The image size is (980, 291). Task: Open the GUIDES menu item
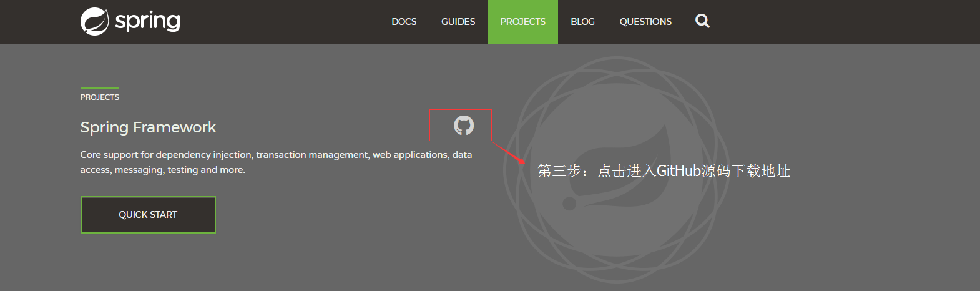(458, 22)
